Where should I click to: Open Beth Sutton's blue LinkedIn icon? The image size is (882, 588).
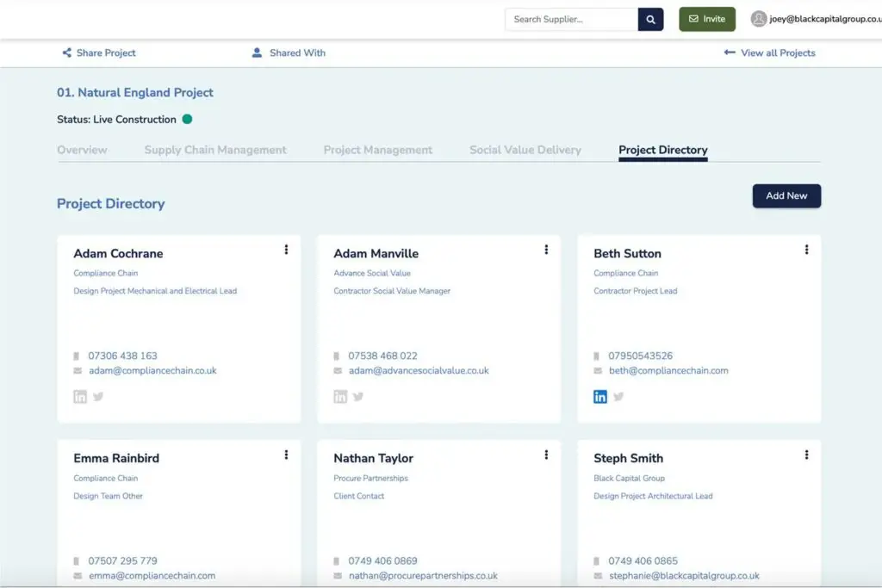coord(599,396)
